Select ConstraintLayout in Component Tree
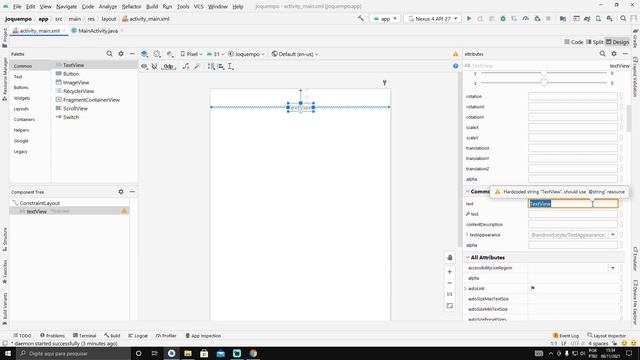This screenshot has width=640, height=360. coord(40,203)
